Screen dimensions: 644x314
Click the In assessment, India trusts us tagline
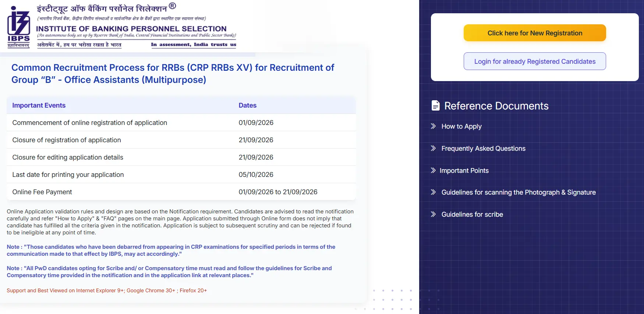194,45
